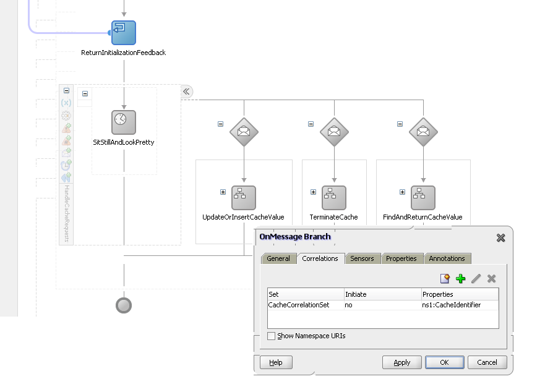This screenshot has width=545, height=392.
Task: Select the FindAndReturnCacheValue scope icon
Action: tap(423, 198)
